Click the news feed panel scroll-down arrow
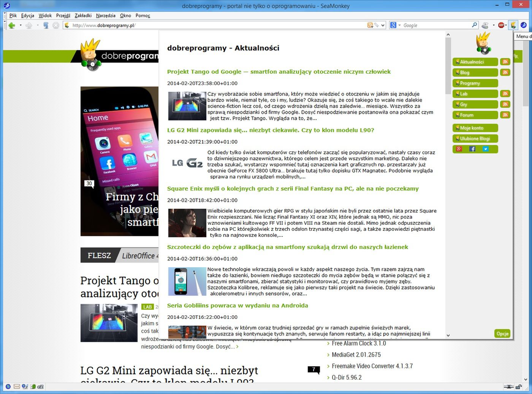This screenshot has width=532, height=394. (448, 335)
